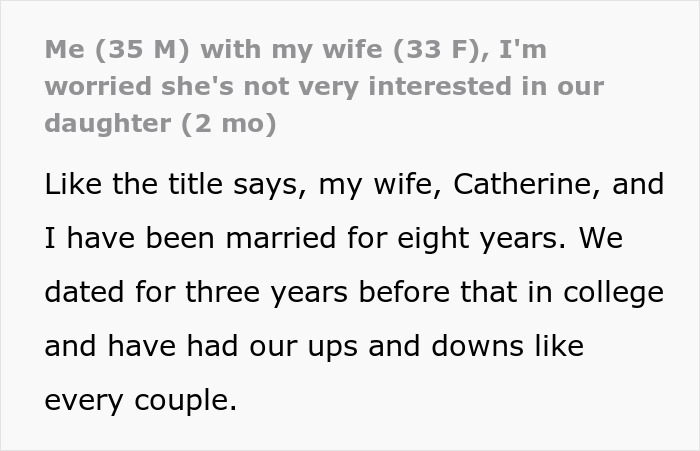Click the word "couple." ending the paragraph
This screenshot has height=451, width=700.
(185, 403)
